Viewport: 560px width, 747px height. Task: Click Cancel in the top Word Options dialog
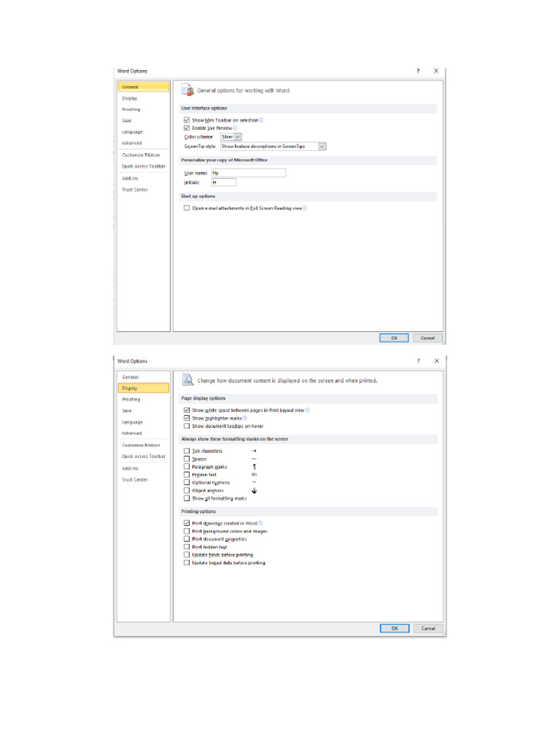[427, 338]
